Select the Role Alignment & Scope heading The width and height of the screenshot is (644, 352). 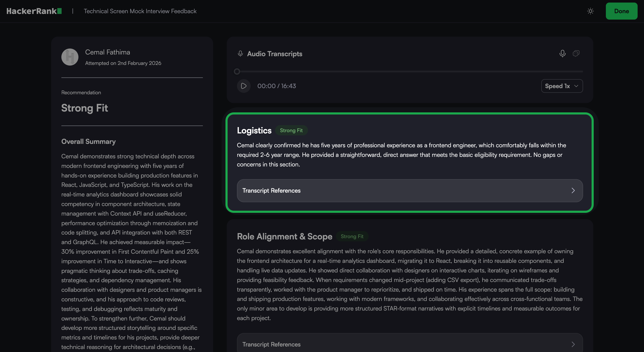tap(284, 236)
